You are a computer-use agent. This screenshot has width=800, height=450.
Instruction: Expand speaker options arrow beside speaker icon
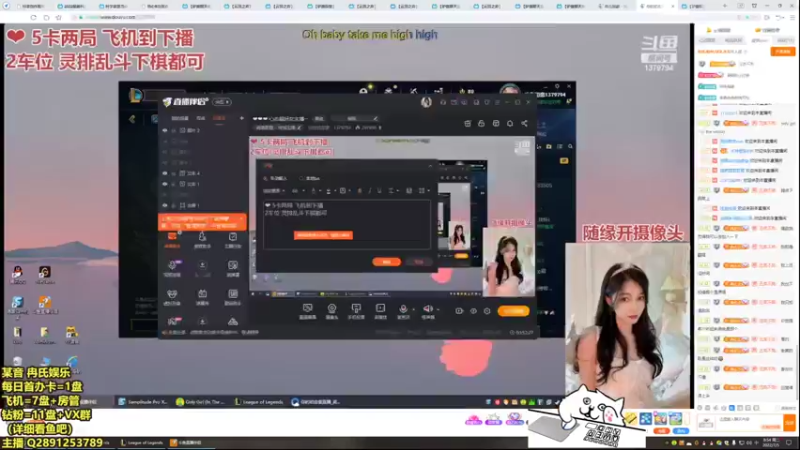tap(438, 310)
